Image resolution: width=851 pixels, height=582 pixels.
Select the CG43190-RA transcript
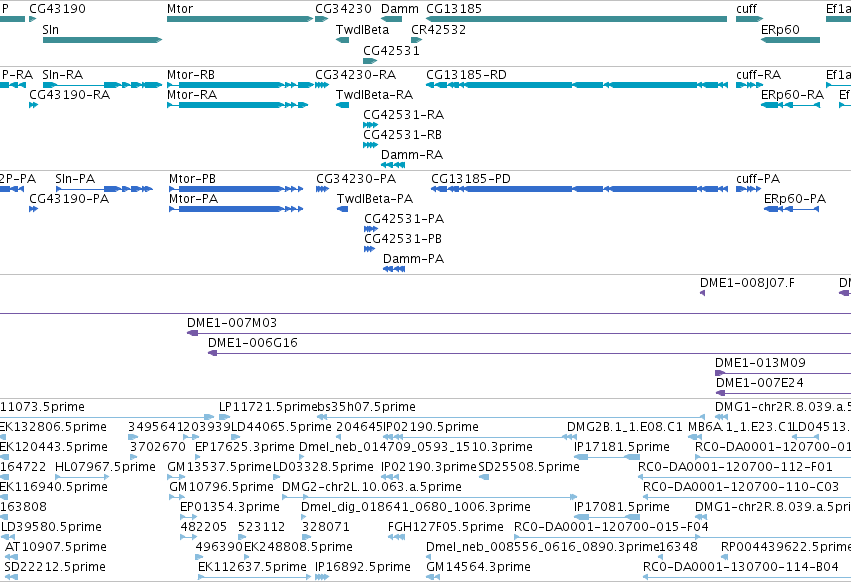pos(33,105)
